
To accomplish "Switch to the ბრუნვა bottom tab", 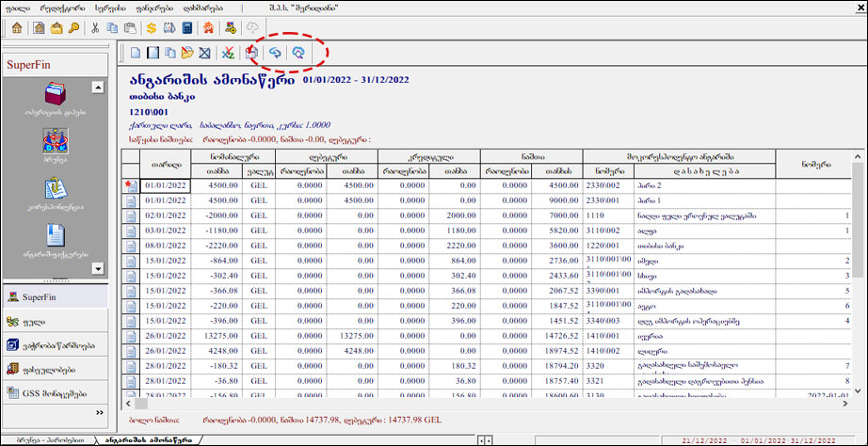I will pyautogui.click(x=51, y=440).
